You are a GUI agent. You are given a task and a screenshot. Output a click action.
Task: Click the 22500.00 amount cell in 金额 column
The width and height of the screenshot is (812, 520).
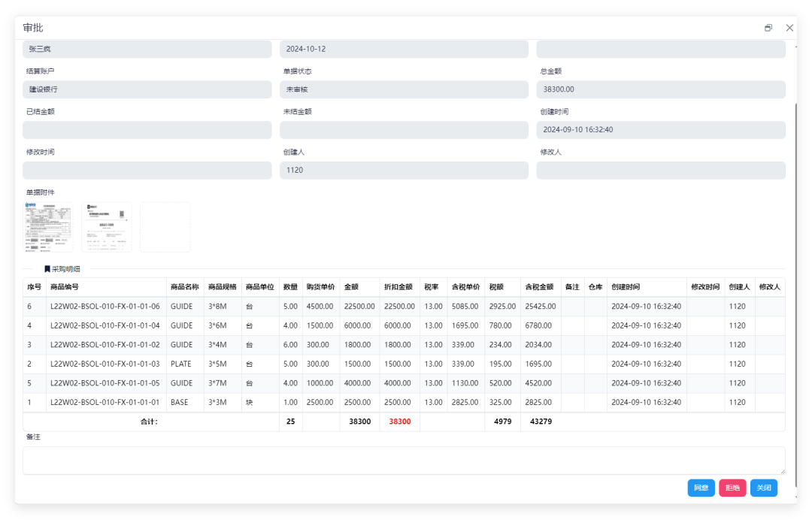359,307
